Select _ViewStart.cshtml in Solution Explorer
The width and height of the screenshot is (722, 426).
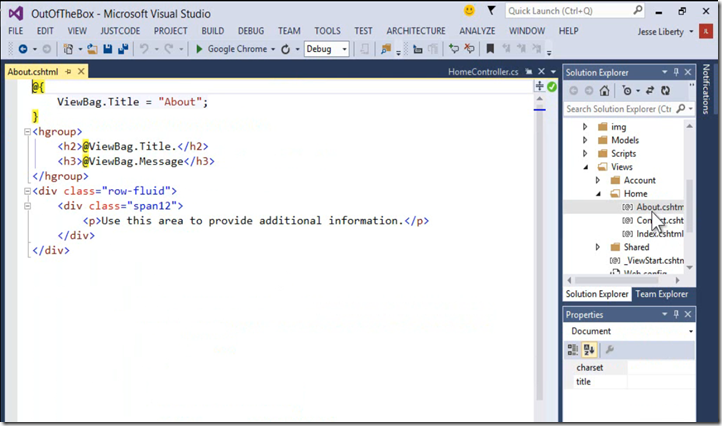(x=654, y=261)
